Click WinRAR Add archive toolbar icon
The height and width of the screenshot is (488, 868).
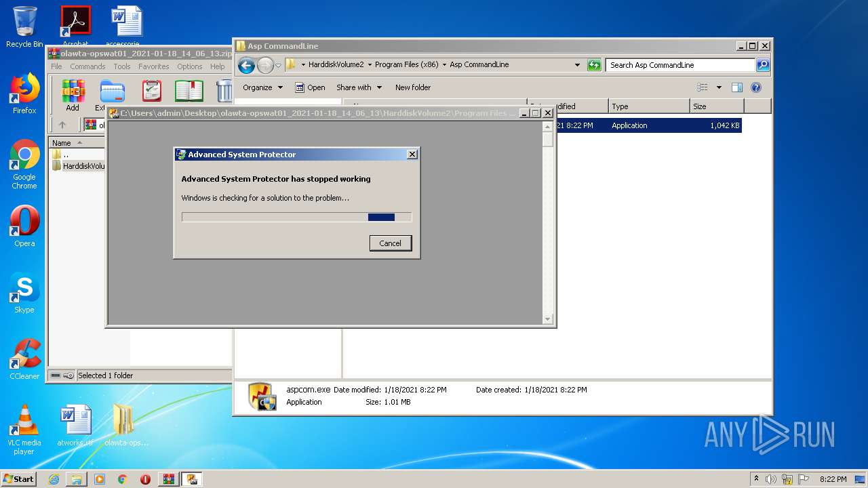[x=73, y=95]
